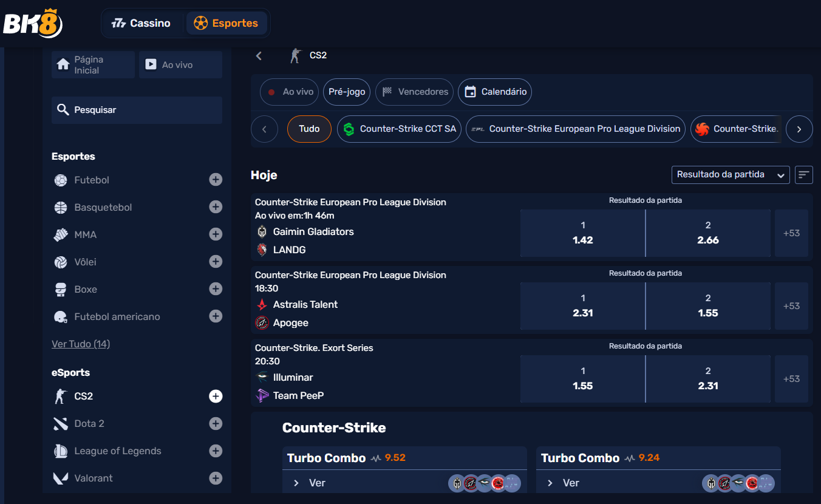Open the LANDG team name
The image size is (821, 504).
tap(290, 250)
